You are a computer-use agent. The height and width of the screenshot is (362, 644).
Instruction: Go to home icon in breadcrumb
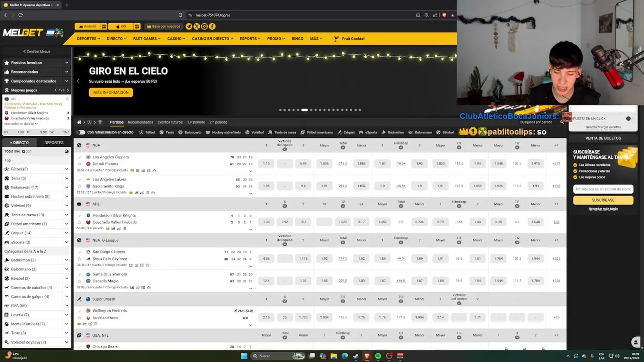[79, 122]
